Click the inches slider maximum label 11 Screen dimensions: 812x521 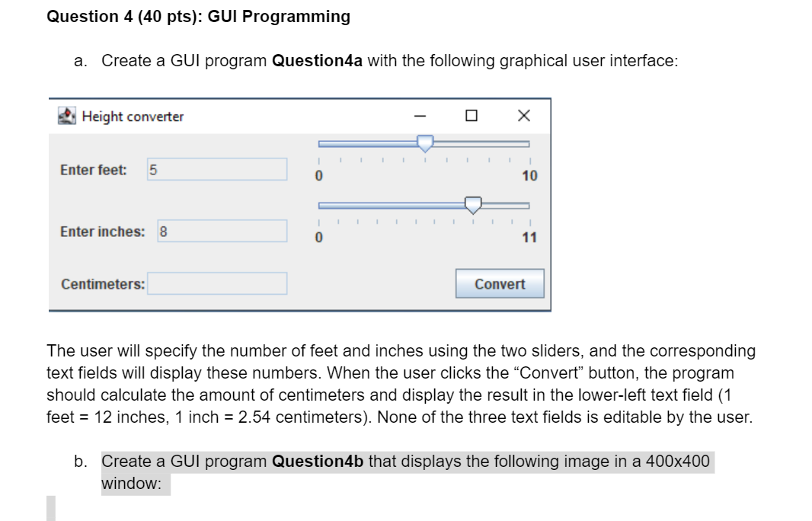coord(529,238)
